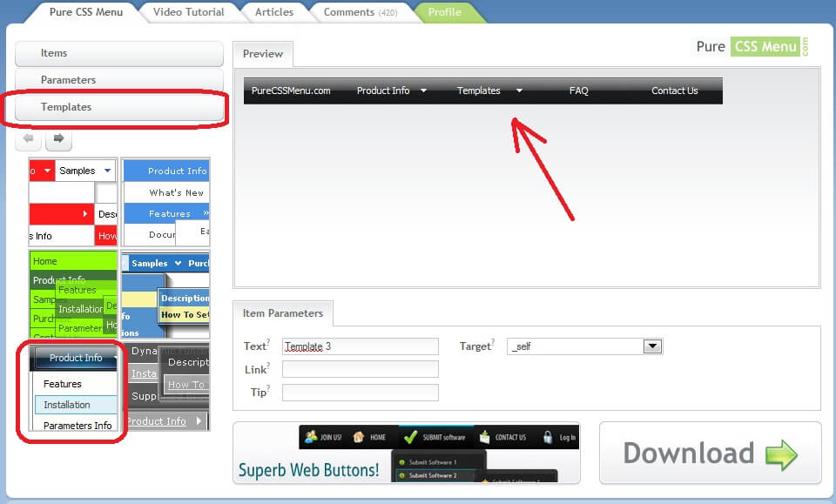Focus the Tip input field
The height and width of the screenshot is (504, 836).
point(361,393)
